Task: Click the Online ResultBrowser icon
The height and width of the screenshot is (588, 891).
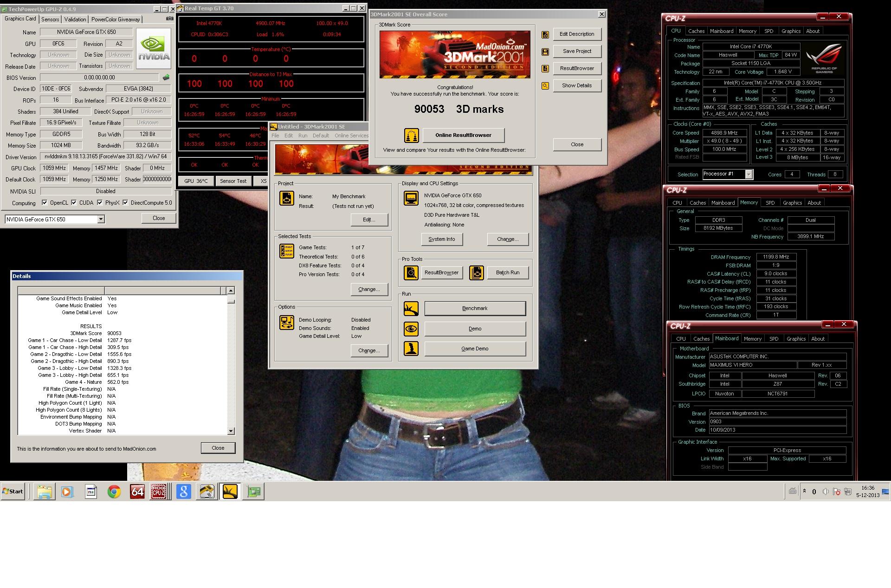Action: point(412,136)
